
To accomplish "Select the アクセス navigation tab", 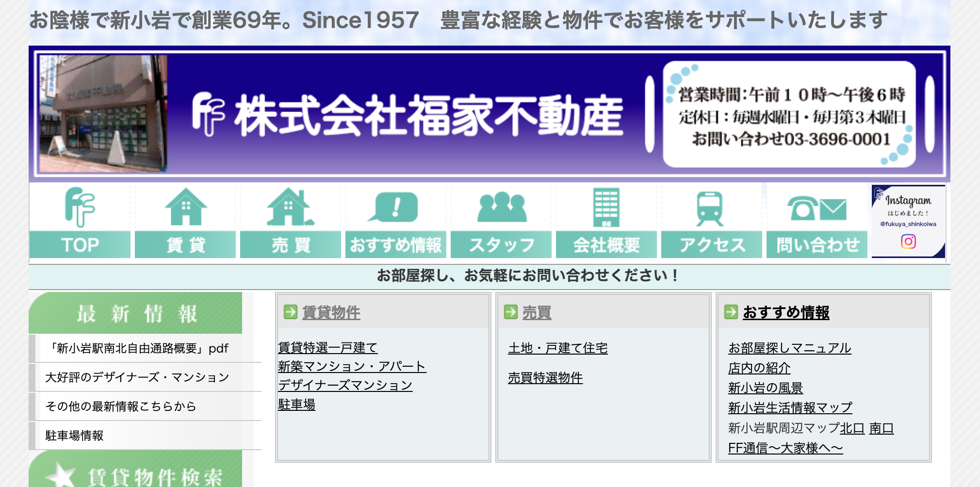I will [712, 244].
